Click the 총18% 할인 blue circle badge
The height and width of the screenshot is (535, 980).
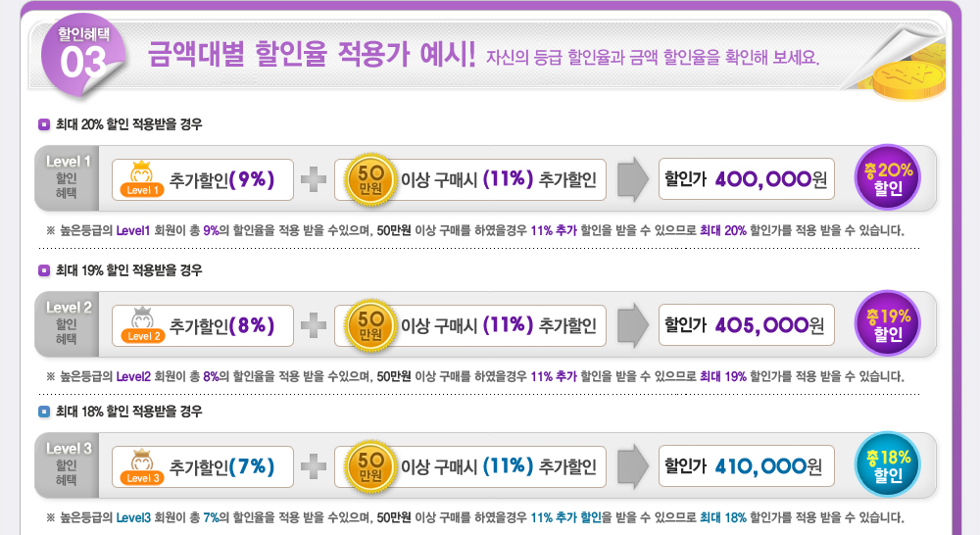[x=888, y=465]
